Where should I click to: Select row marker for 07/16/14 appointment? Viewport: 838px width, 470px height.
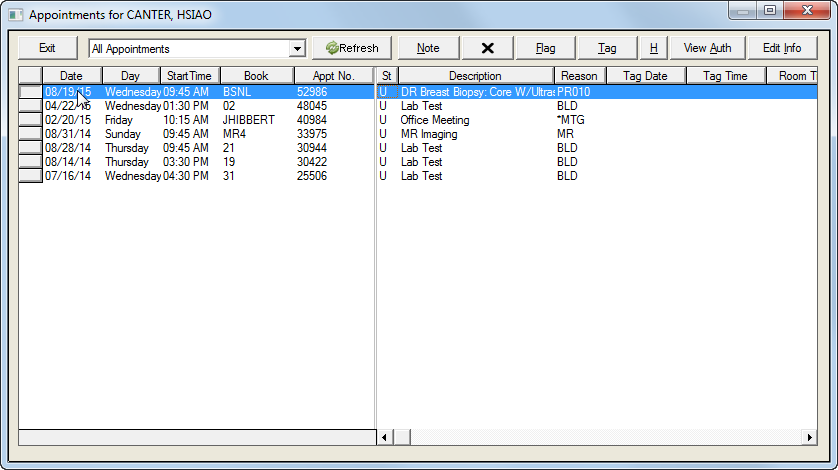pos(30,175)
